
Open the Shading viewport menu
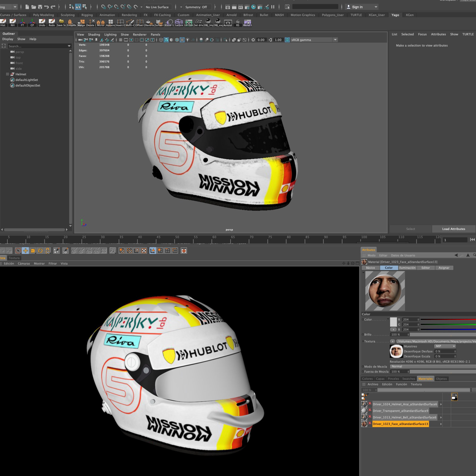(94, 35)
